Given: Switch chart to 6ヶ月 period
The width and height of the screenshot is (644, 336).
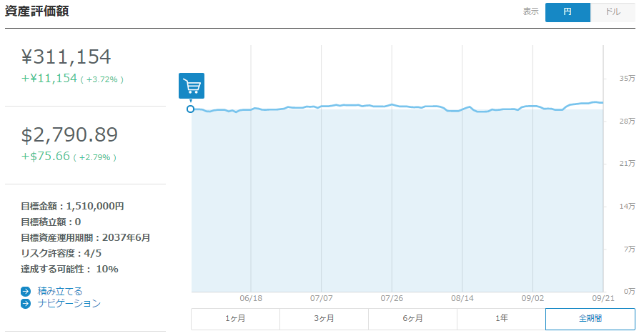Looking at the screenshot, I should (412, 319).
